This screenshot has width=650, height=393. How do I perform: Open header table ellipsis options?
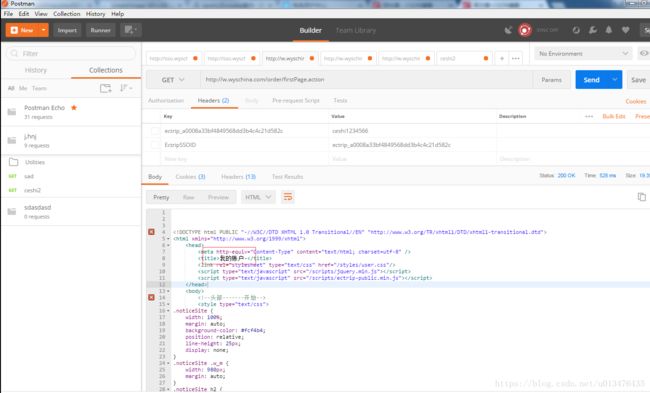589,116
